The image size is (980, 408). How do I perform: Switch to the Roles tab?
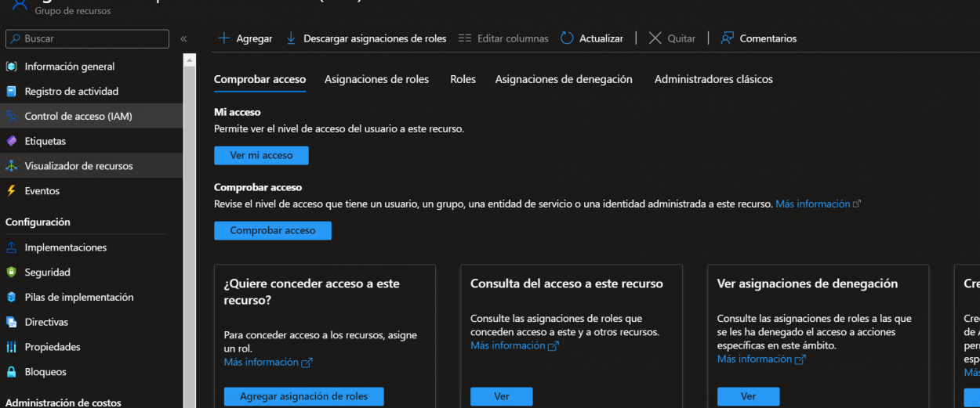pos(463,79)
